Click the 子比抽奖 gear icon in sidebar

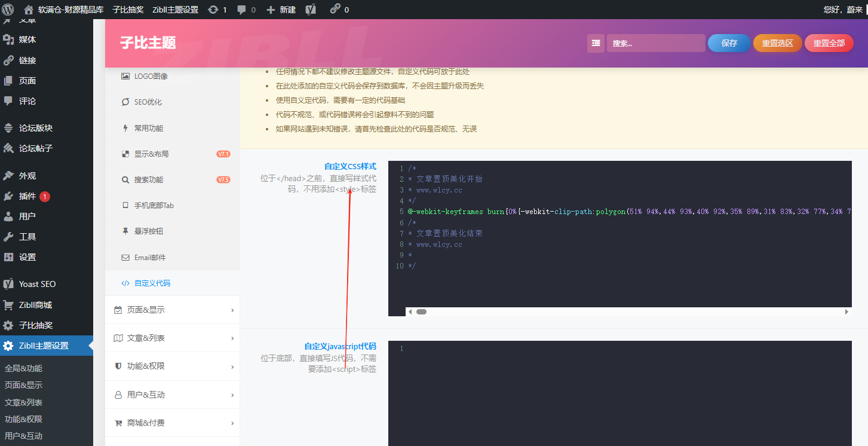tap(8, 325)
